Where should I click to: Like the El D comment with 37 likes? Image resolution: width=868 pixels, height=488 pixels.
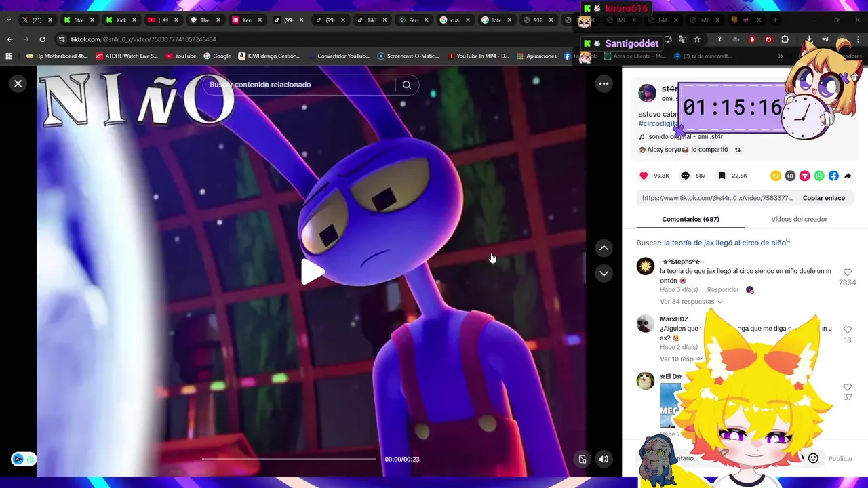point(847,388)
